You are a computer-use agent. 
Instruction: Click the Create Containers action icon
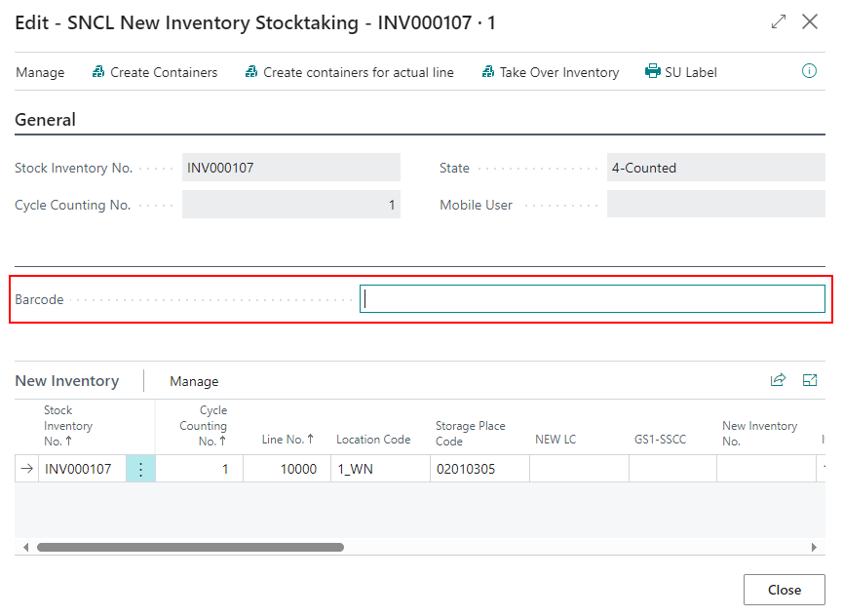coord(98,72)
